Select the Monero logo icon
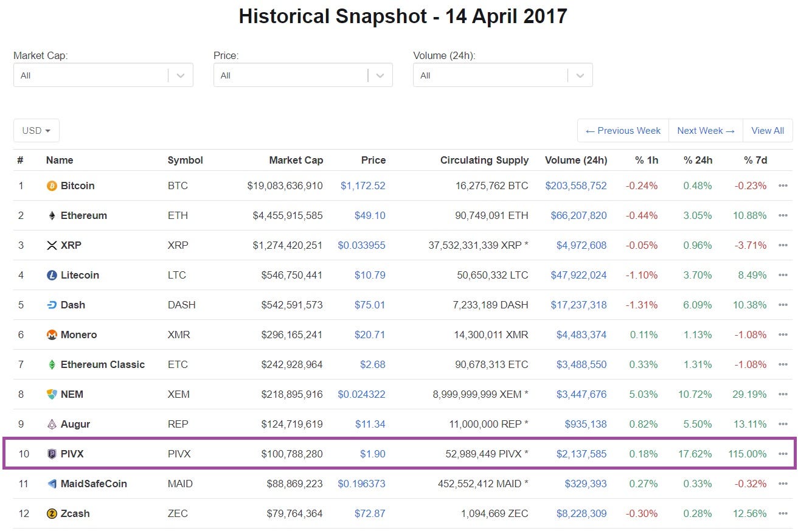The width and height of the screenshot is (812, 531). [x=52, y=335]
